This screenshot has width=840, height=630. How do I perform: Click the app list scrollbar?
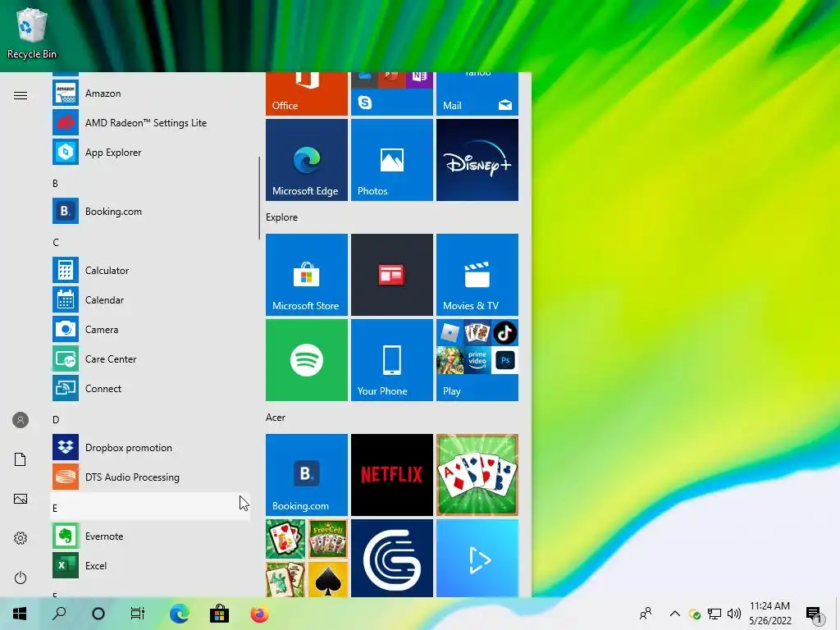click(259, 198)
